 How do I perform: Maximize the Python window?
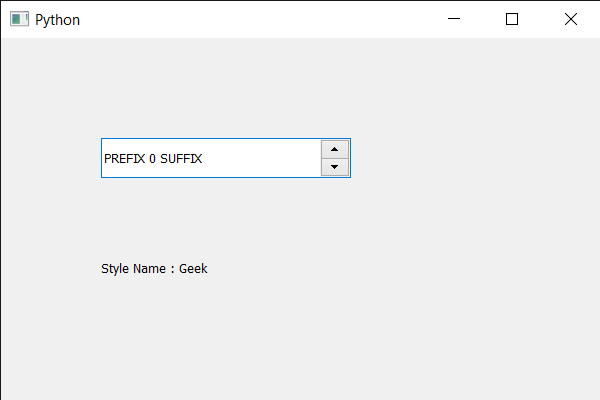tap(512, 19)
